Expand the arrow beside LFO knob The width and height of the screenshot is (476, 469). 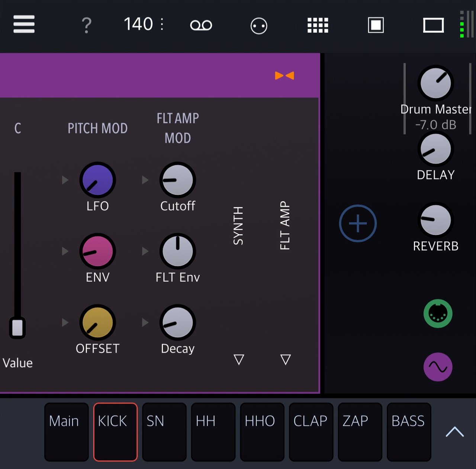click(65, 180)
